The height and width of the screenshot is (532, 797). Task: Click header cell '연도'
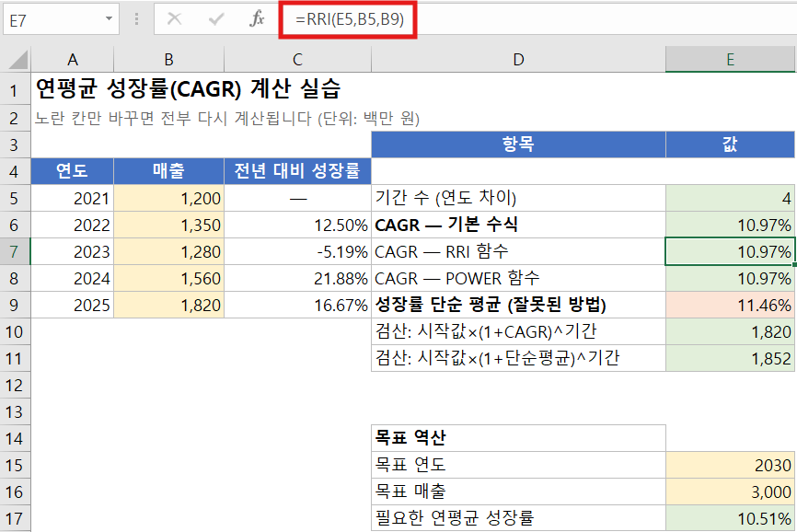(72, 170)
